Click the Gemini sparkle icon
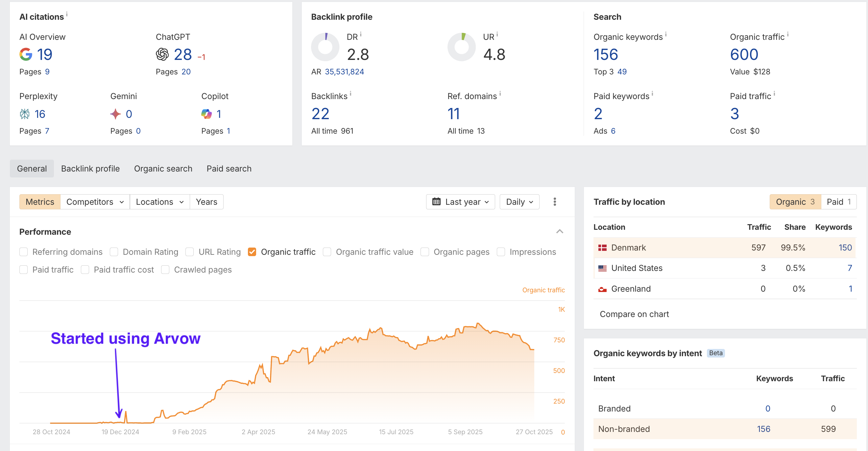868x451 pixels. (115, 114)
